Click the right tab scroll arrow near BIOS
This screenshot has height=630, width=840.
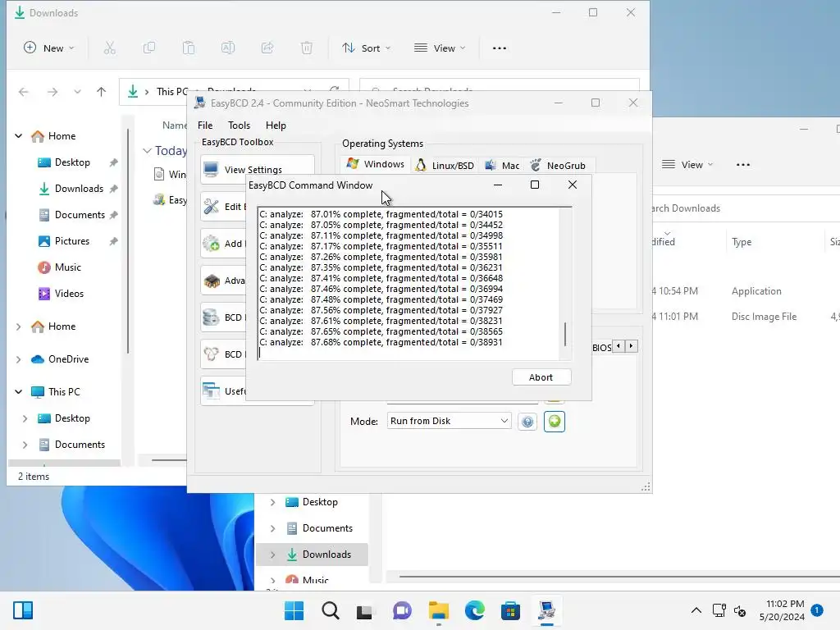pos(632,346)
